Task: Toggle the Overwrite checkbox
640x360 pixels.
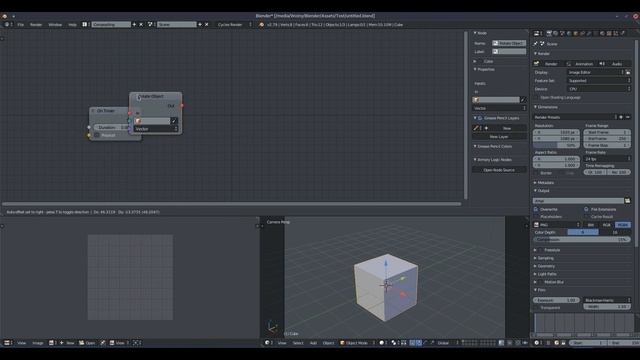Action: click(x=536, y=209)
